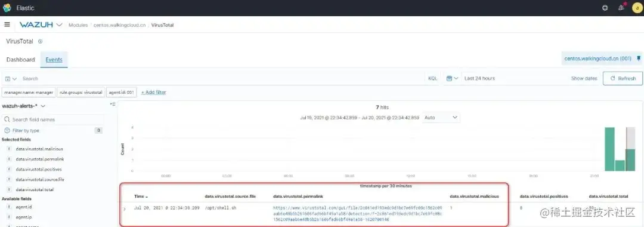Screen dimensions: 644x227
Task: Focus the Search field names box
Action: click(53, 119)
